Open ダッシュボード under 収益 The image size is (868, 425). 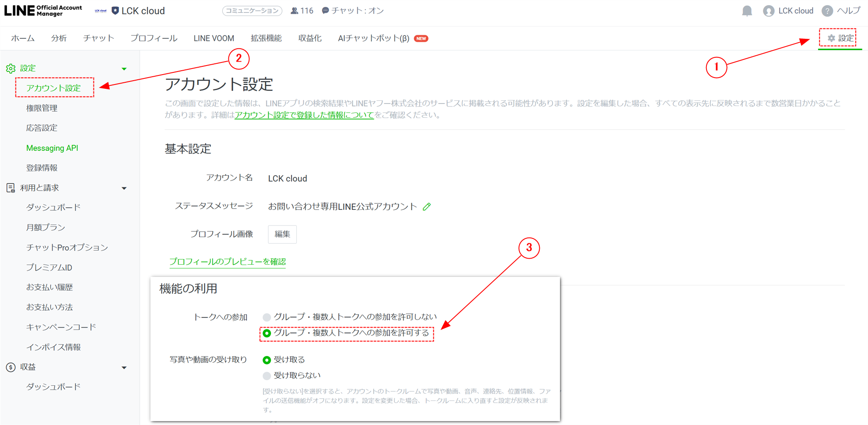[x=53, y=387]
